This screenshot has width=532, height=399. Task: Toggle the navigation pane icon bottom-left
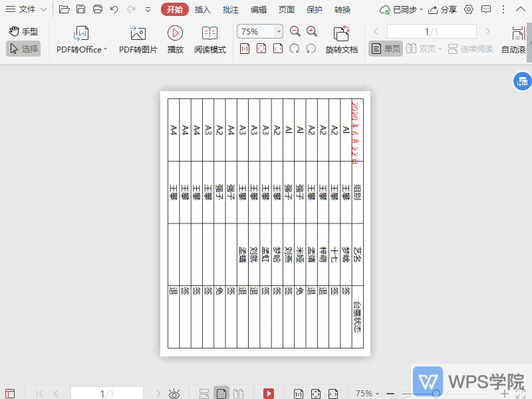pos(9,393)
